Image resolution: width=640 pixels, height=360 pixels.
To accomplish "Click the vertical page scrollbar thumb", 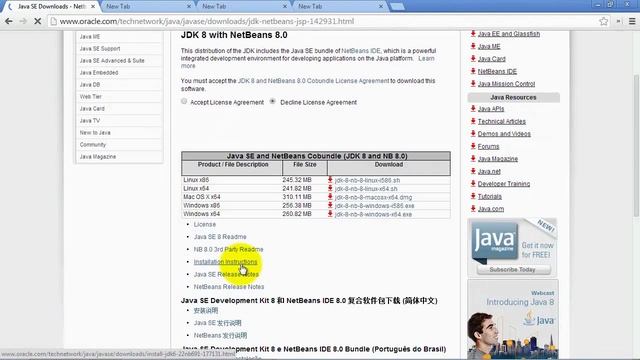I will (x=636, y=145).
